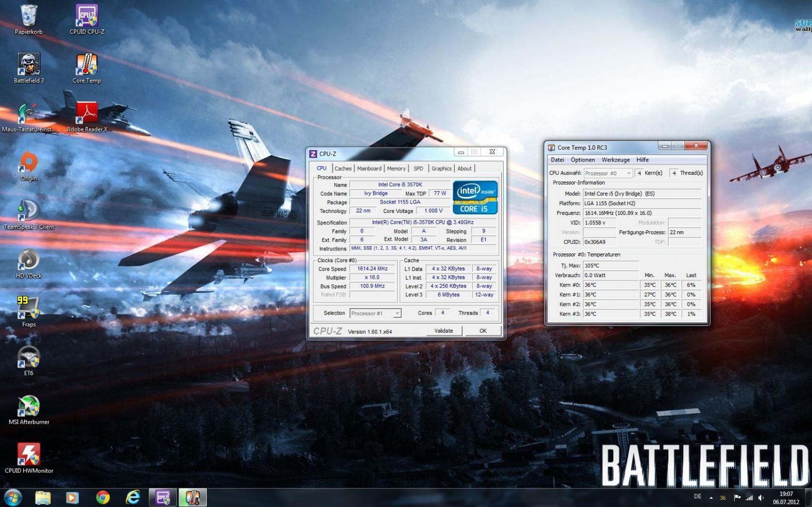
Task: Open the Graphics tab in CPU-Z
Action: (442, 169)
